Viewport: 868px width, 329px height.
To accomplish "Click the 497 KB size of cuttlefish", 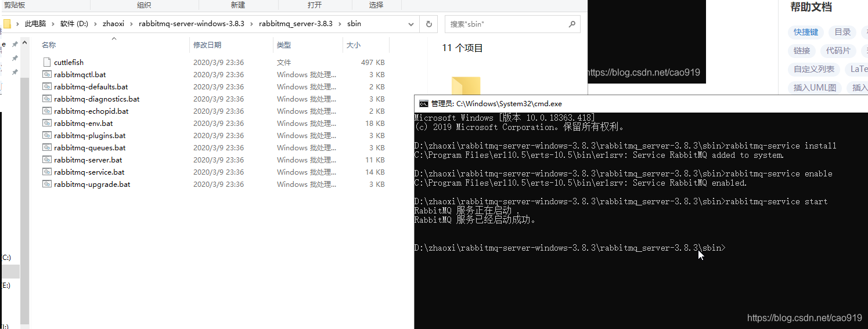I will [x=373, y=62].
